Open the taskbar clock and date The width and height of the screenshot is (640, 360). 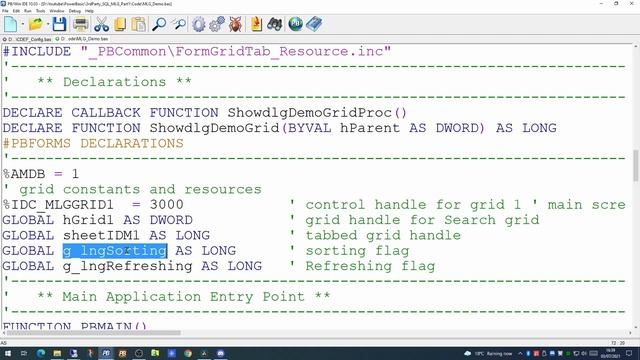click(610, 353)
